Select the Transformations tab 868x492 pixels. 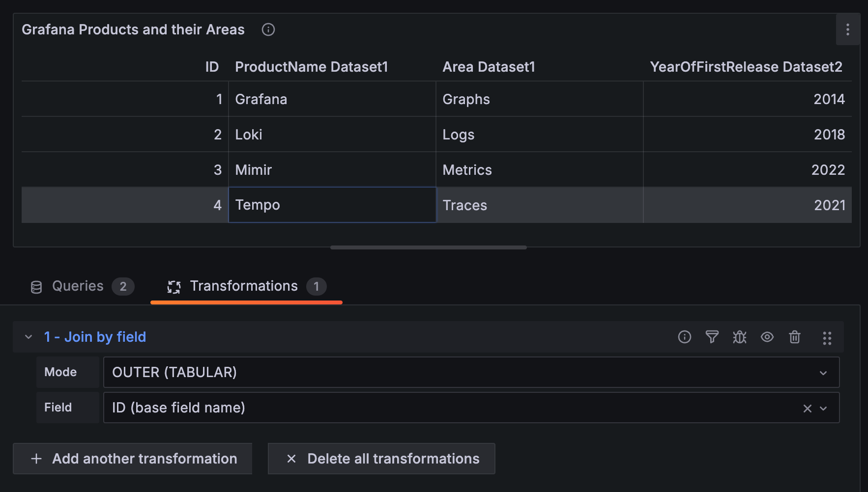click(x=243, y=286)
